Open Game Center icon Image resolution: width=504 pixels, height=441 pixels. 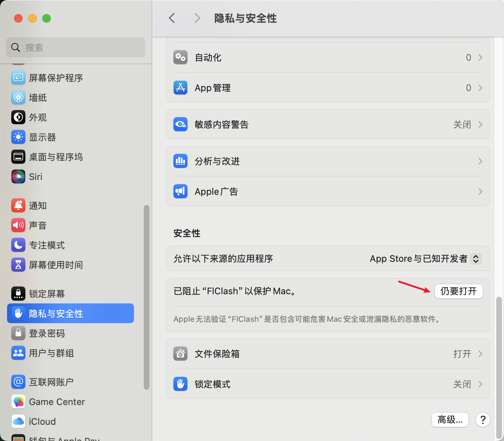18,402
